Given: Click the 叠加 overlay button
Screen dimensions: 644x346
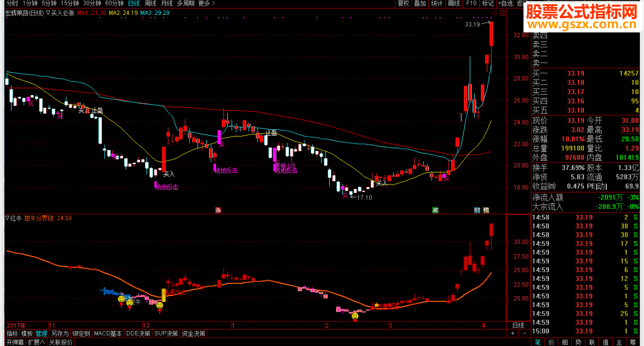Looking at the screenshot, I should pyautogui.click(x=420, y=3).
